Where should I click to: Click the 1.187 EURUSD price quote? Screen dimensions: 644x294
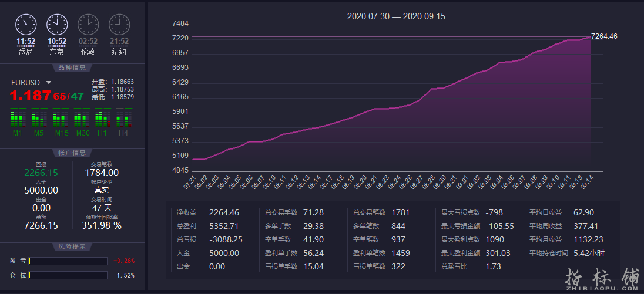click(30, 96)
